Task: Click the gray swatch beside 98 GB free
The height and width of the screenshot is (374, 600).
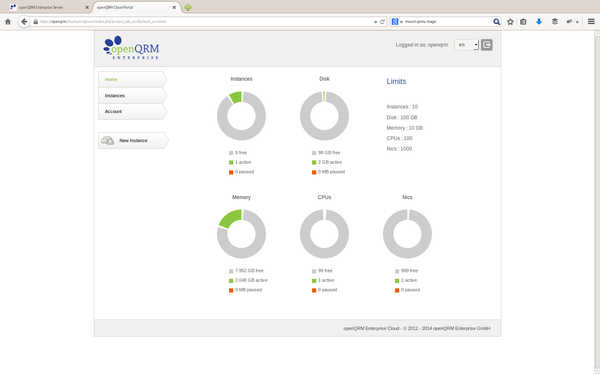Action: 314,153
